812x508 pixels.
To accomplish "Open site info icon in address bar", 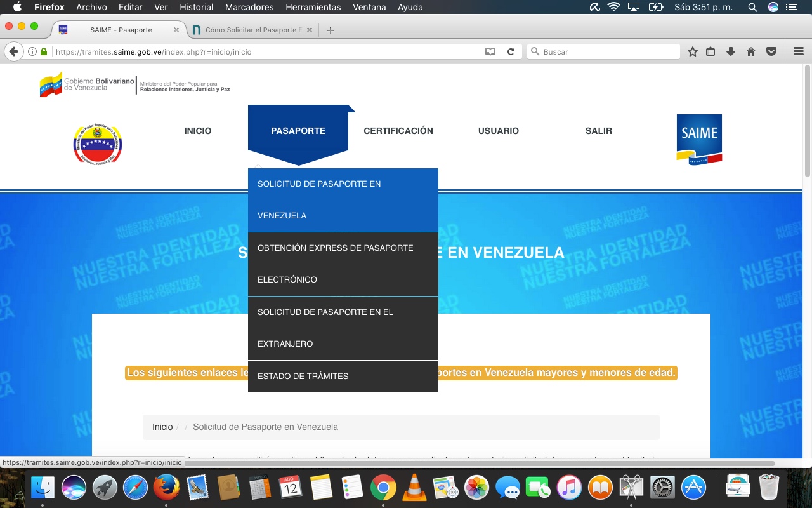I will [x=32, y=51].
